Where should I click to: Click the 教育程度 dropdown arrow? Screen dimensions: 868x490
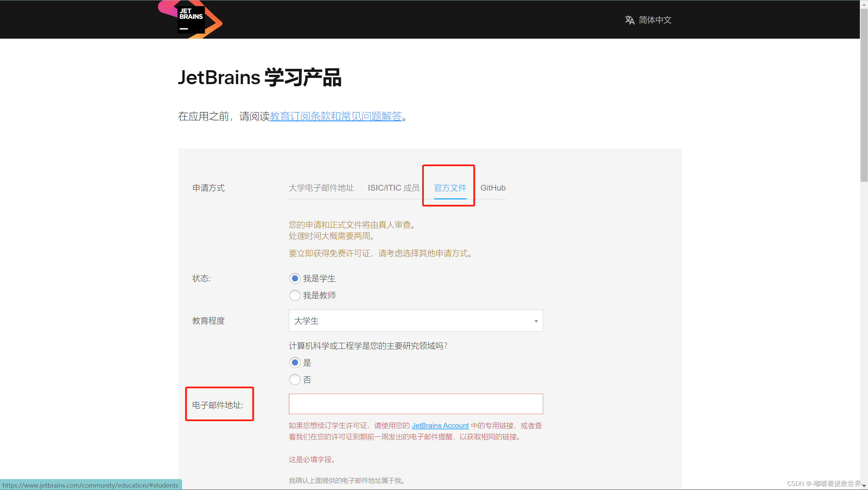[x=536, y=321]
